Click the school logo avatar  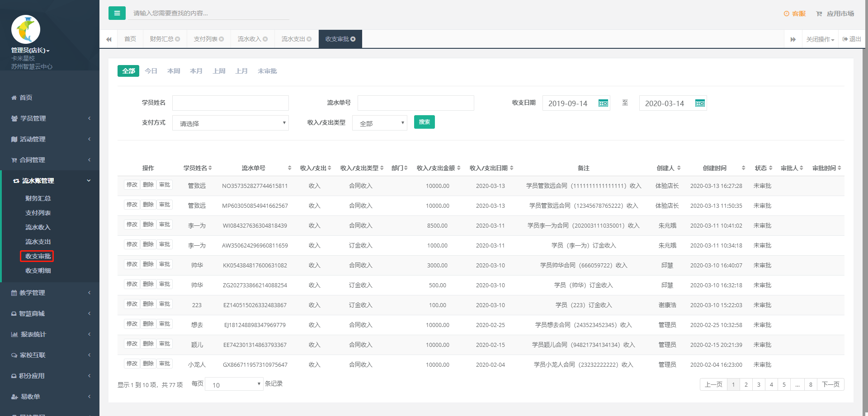26,29
